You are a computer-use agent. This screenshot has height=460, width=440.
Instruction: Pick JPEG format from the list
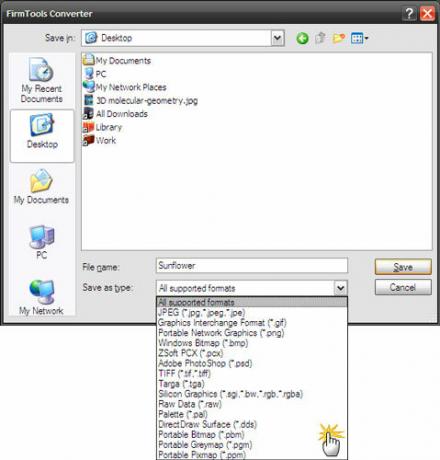pos(202,312)
